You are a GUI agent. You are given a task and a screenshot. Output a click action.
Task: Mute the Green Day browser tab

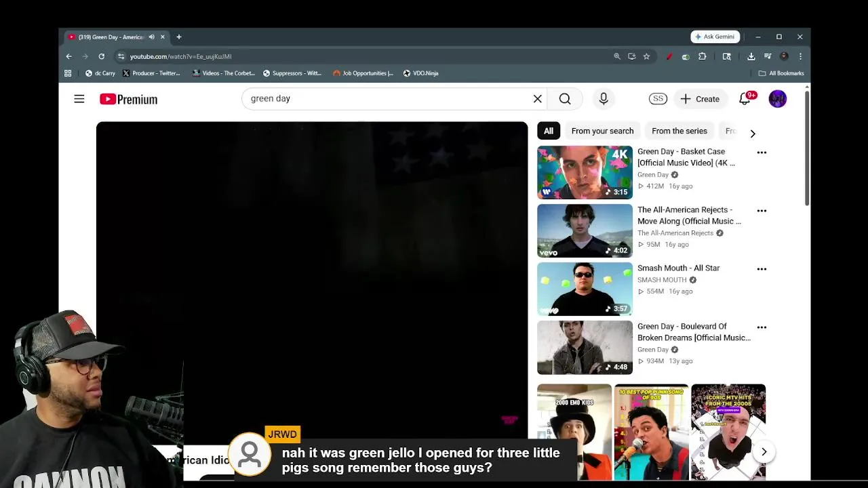tap(151, 37)
